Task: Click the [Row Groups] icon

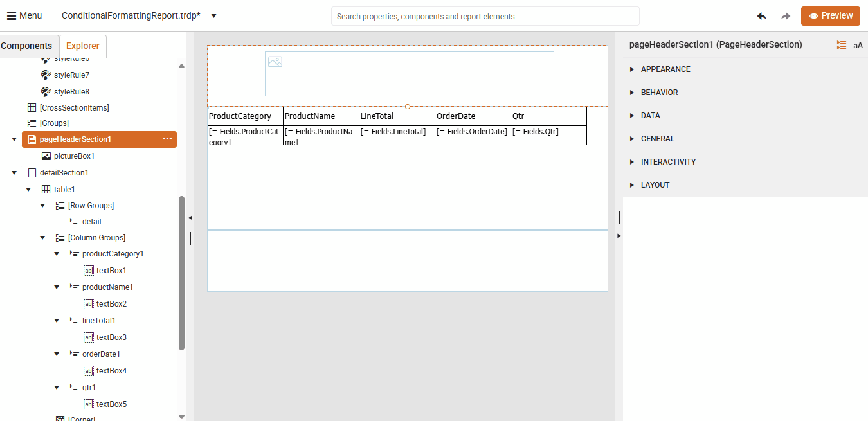Action: click(x=60, y=206)
